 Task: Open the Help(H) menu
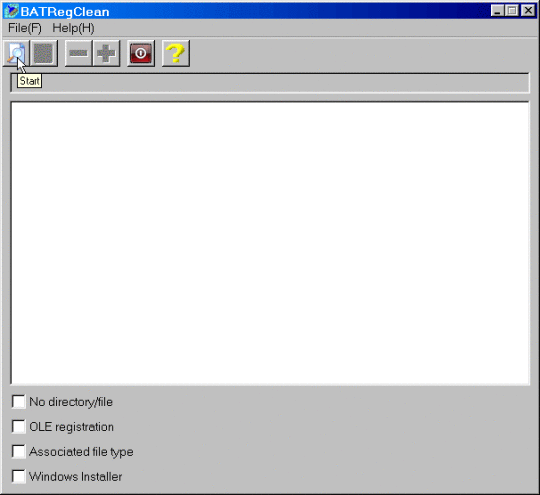[x=73, y=28]
